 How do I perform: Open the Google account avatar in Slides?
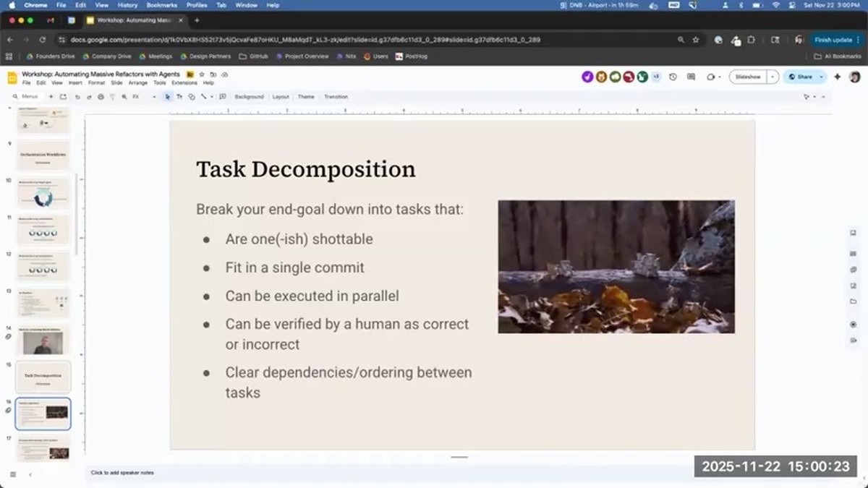854,77
